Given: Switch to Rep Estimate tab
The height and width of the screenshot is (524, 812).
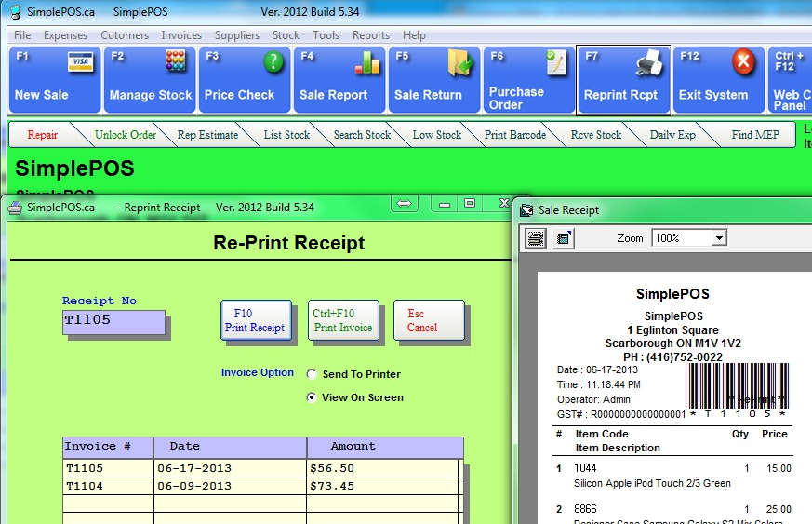Looking at the screenshot, I should tap(207, 135).
